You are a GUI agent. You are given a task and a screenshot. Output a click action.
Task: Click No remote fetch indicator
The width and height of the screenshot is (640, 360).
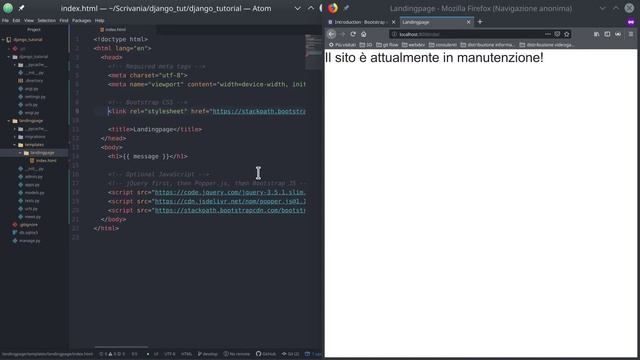click(236, 354)
